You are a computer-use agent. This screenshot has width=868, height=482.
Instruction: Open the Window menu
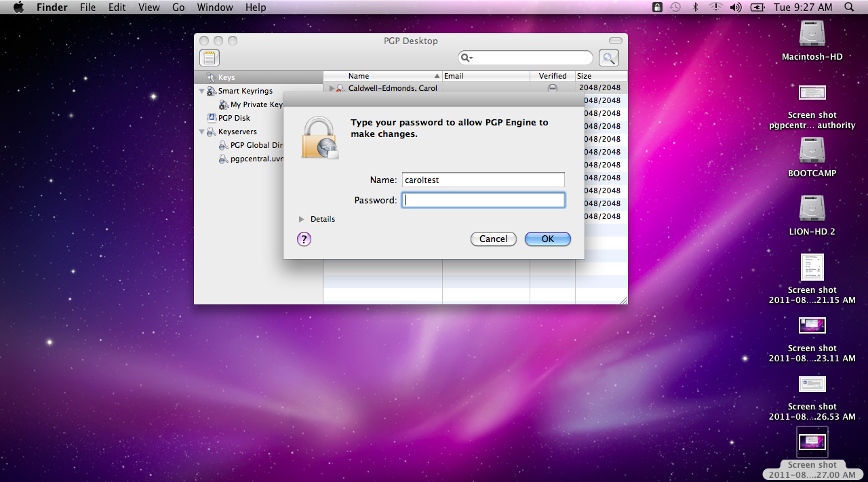point(215,7)
